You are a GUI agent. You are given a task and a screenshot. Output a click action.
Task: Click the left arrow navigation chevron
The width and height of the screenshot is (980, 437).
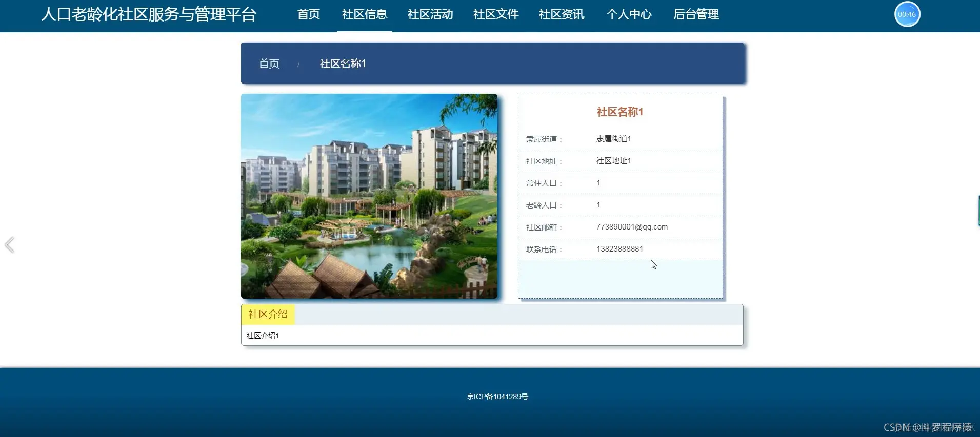click(9, 245)
